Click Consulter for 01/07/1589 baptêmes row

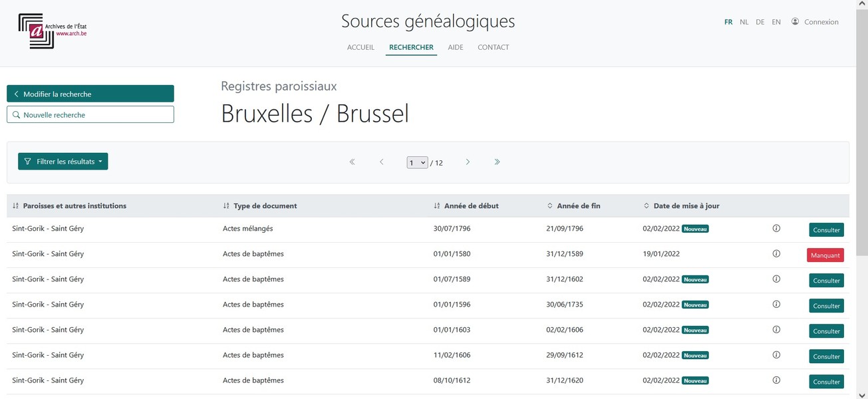pos(826,281)
